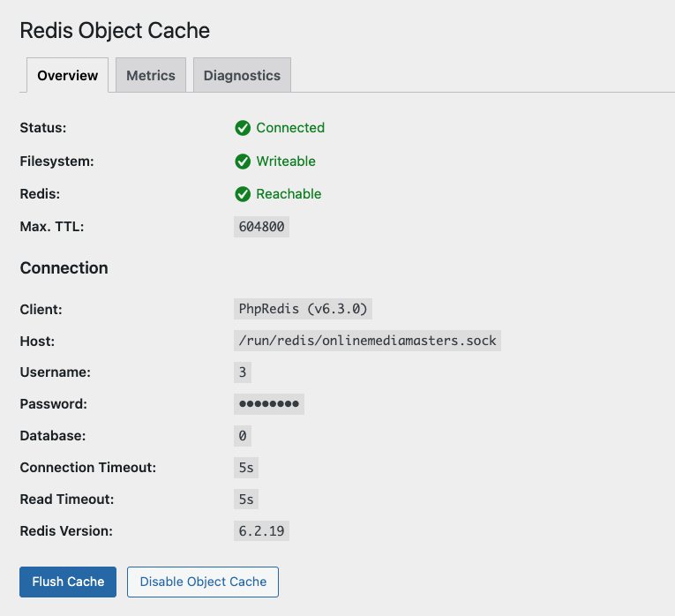The width and height of the screenshot is (675, 616).
Task: Click the Flush Cache button
Action: coord(68,582)
